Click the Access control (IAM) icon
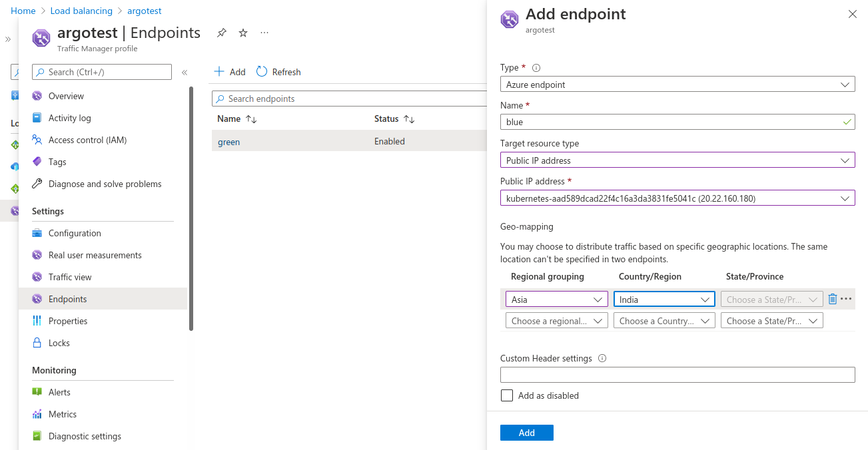Viewport: 868px width, 450px height. (x=37, y=140)
